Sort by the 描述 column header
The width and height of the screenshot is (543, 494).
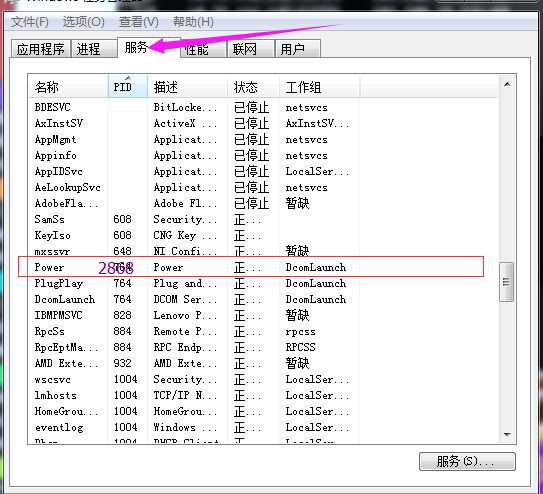coord(187,87)
